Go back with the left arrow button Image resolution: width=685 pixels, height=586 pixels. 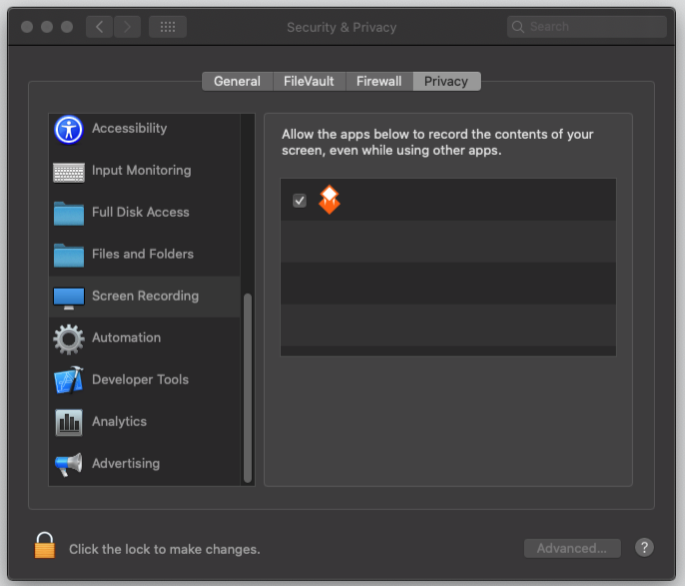pyautogui.click(x=100, y=27)
